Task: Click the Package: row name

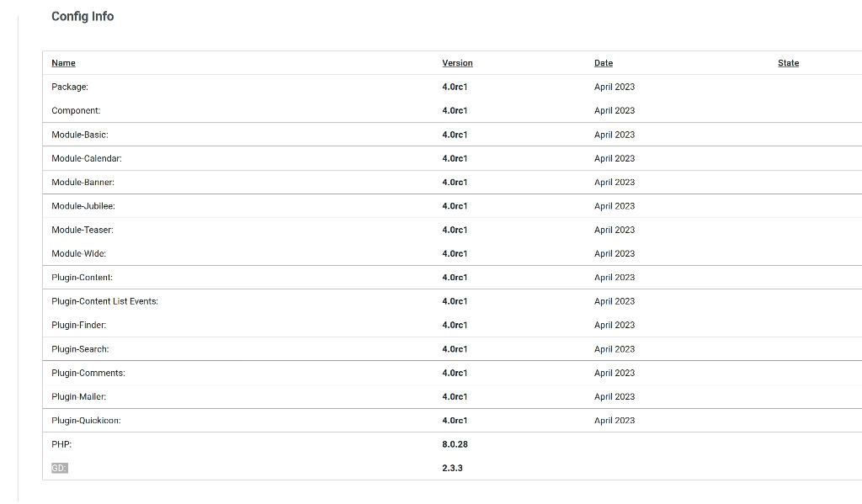Action: [x=70, y=87]
